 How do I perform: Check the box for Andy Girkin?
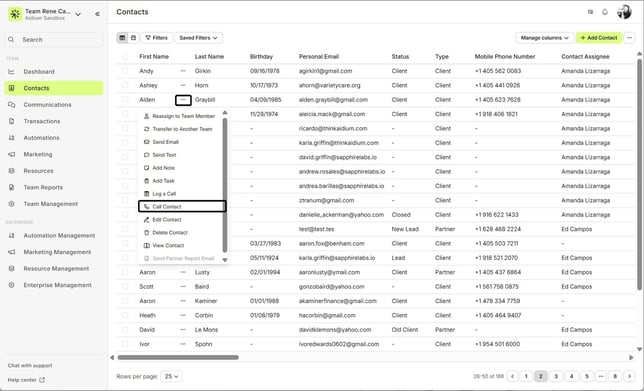click(125, 71)
